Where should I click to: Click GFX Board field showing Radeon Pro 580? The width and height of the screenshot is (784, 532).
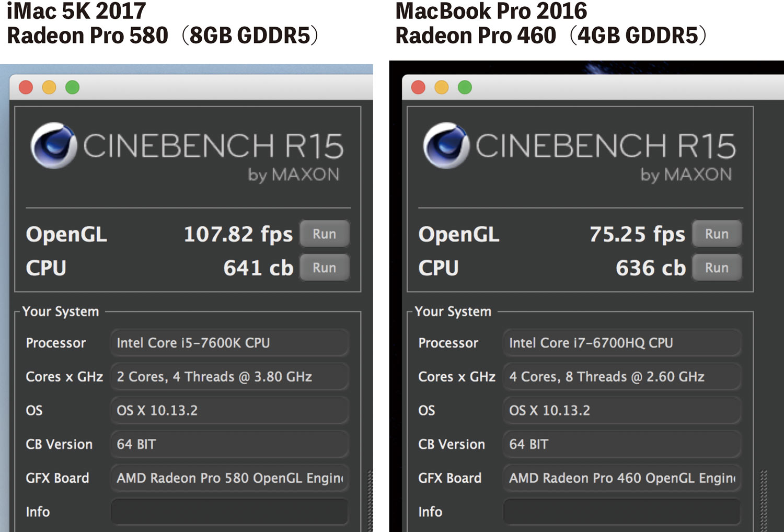(x=229, y=478)
